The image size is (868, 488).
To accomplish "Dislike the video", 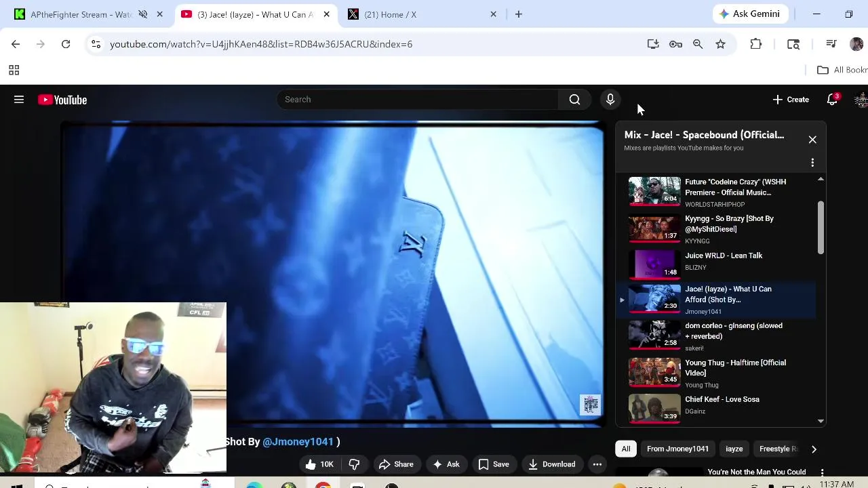I will click(354, 464).
